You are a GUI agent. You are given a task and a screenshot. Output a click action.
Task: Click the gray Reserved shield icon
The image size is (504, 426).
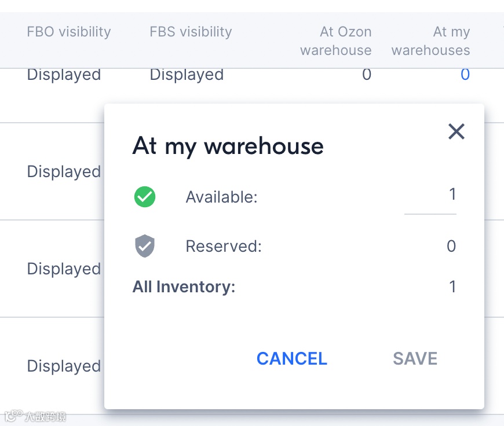tap(145, 246)
